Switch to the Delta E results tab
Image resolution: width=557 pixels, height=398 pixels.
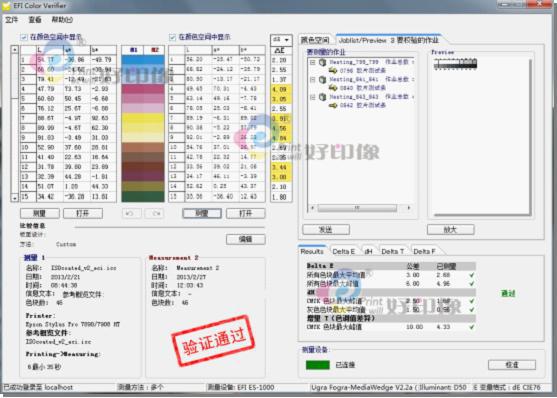344,251
